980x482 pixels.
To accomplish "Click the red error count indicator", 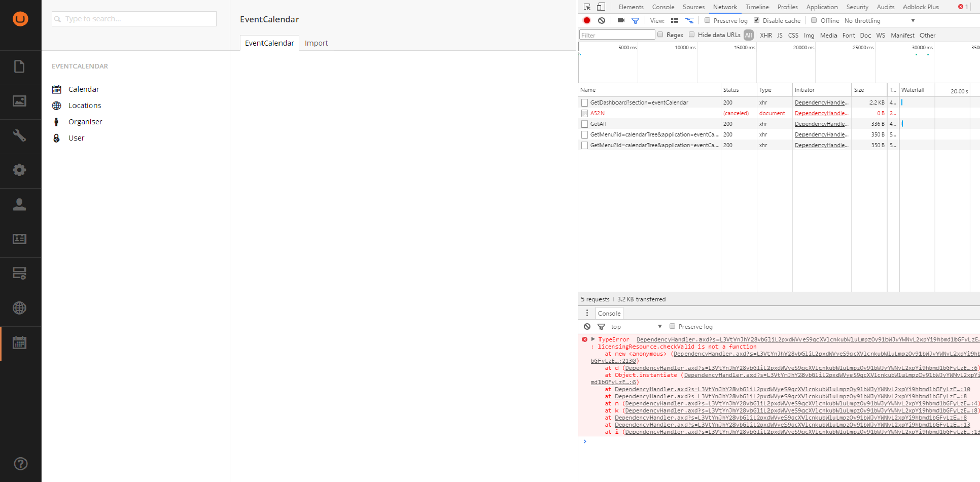I will (963, 7).
